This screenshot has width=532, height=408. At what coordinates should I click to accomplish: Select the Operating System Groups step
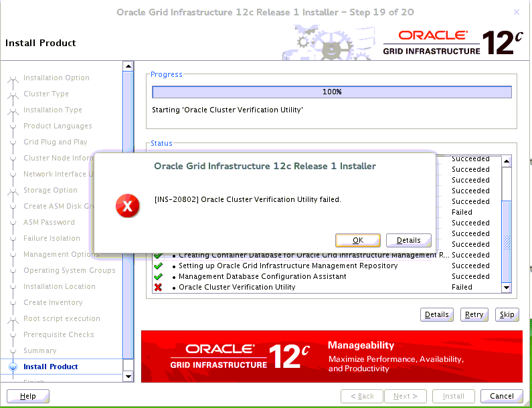coord(69,270)
